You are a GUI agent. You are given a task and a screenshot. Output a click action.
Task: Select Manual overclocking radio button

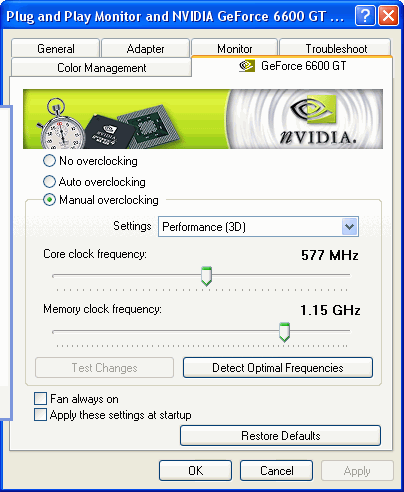pos(49,200)
